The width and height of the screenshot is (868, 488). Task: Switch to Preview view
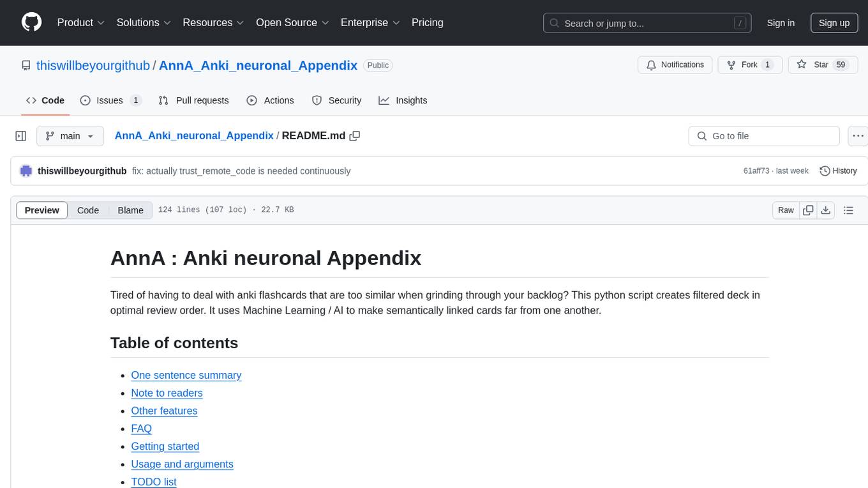tap(42, 210)
